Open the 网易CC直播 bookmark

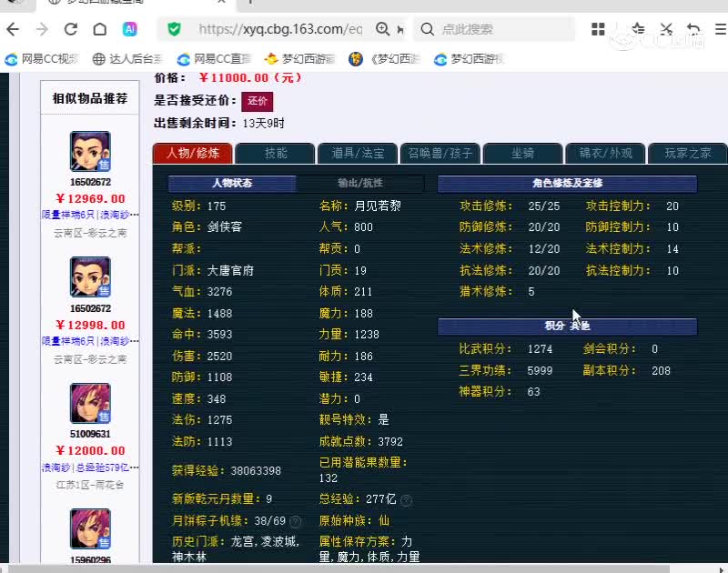pos(214,59)
